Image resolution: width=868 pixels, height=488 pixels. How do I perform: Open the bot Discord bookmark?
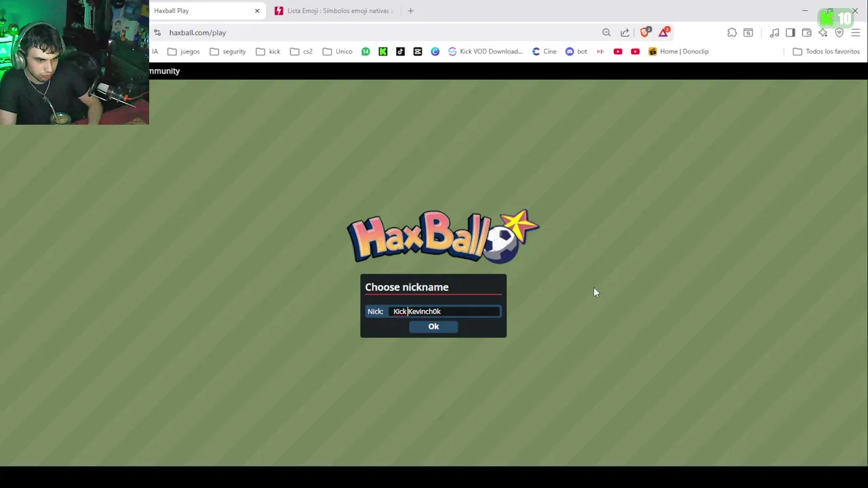tap(576, 52)
